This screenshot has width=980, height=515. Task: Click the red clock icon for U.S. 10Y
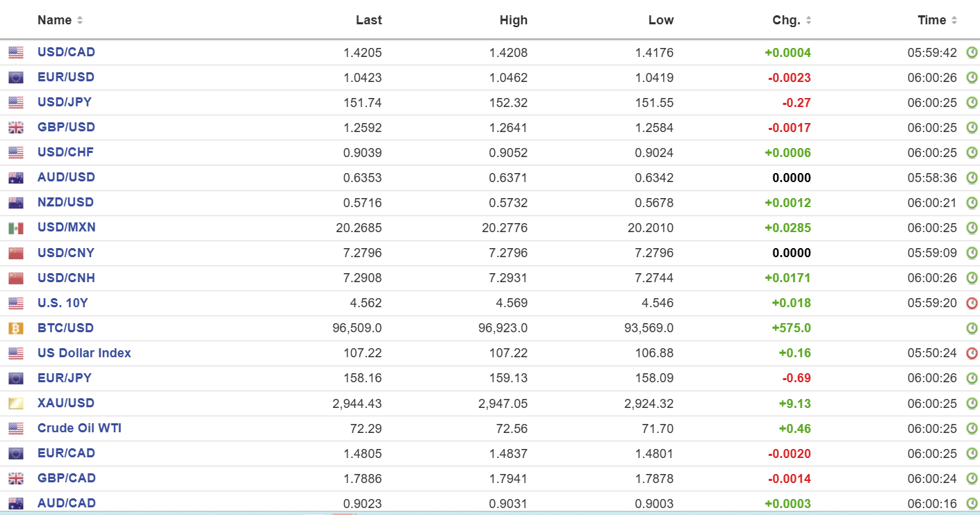(x=972, y=303)
